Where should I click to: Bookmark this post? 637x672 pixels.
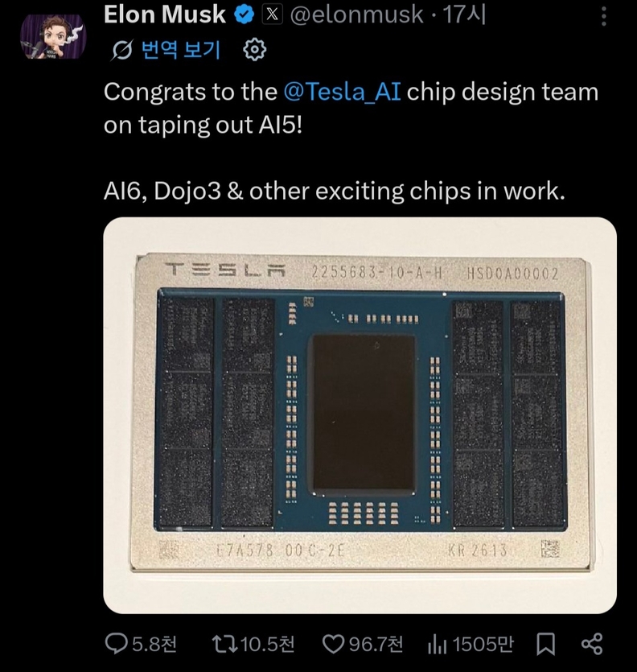[546, 644]
